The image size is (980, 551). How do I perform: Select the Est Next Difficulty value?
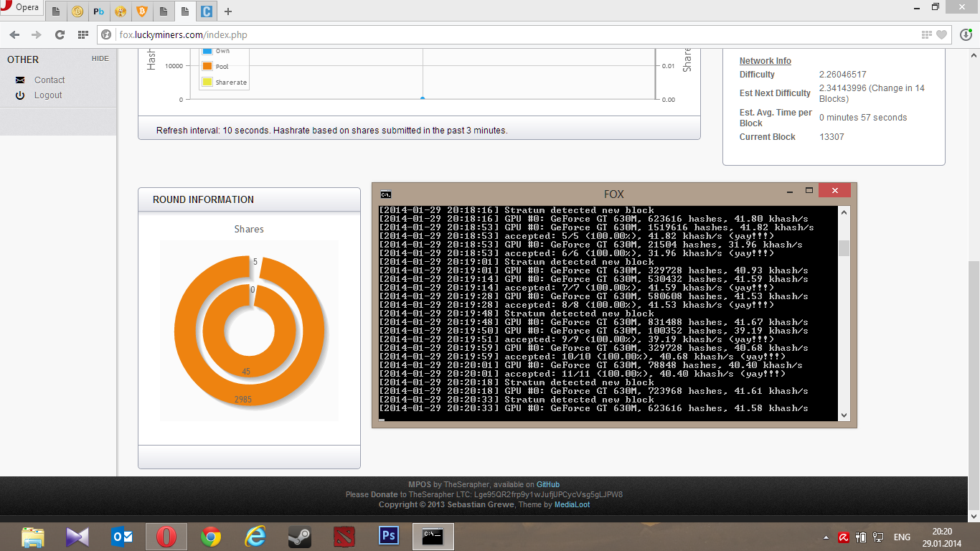(872, 93)
